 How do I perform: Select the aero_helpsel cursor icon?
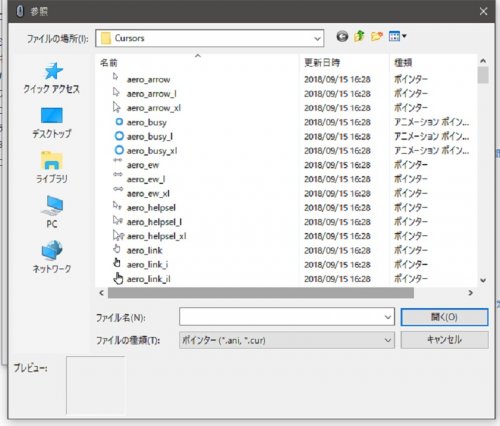(x=117, y=206)
